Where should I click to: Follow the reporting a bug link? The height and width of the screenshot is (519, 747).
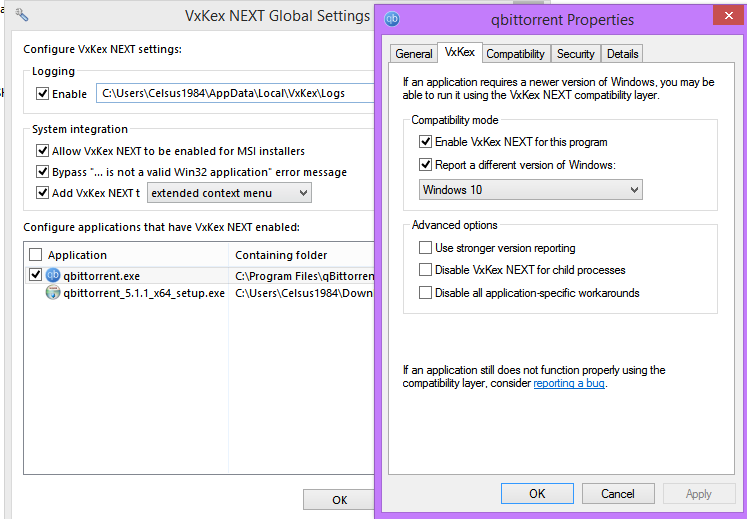(x=569, y=383)
